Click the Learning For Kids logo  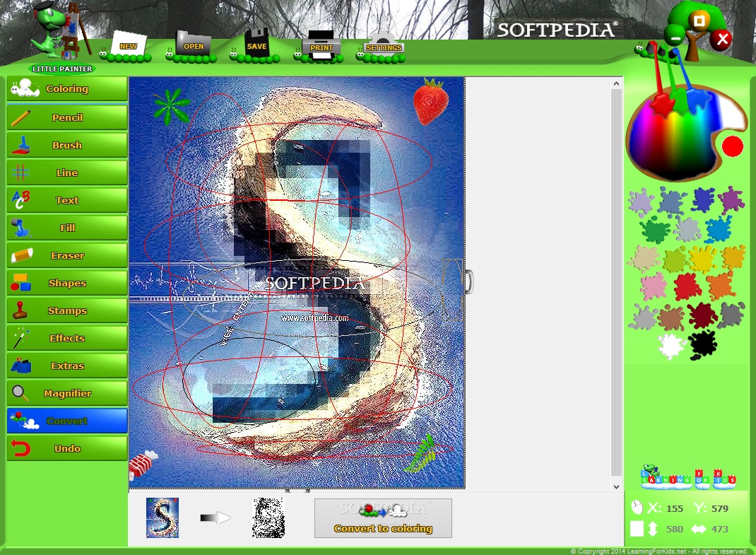click(688, 477)
